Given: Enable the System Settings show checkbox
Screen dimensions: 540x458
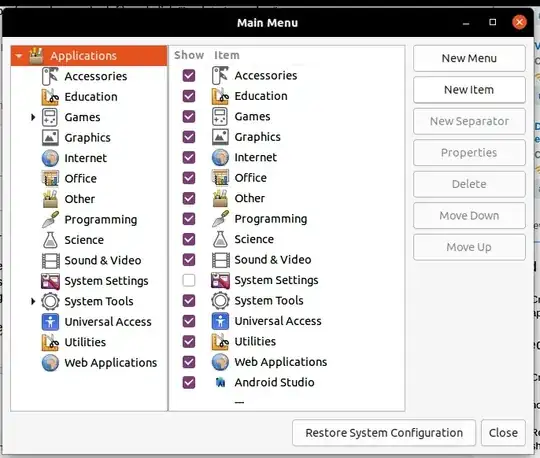Looking at the screenshot, I should click(189, 280).
